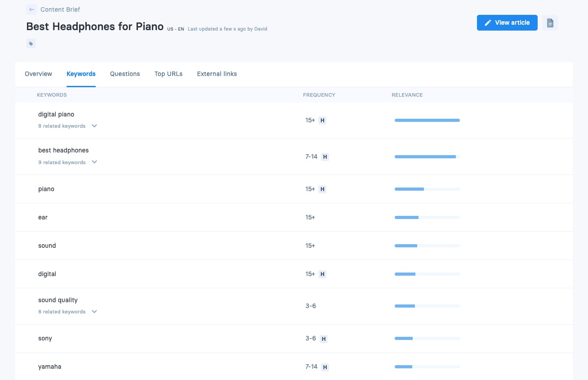Image resolution: width=588 pixels, height=380 pixels.
Task: Select the keyword 'sound'
Action: click(47, 246)
